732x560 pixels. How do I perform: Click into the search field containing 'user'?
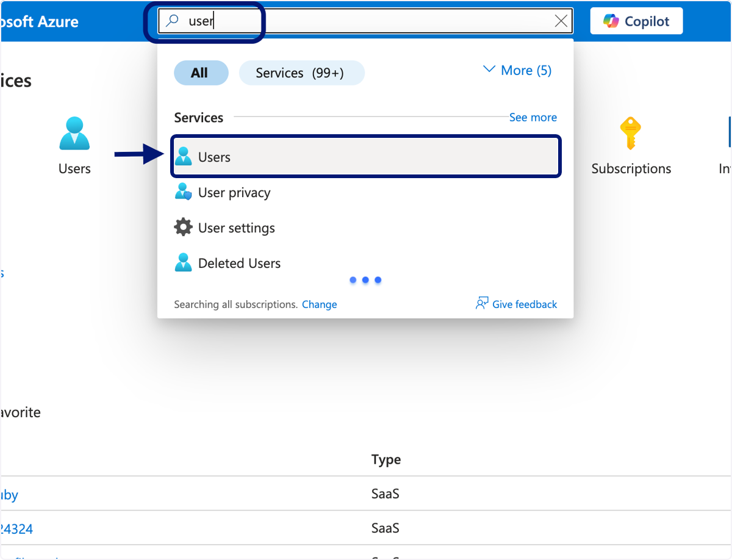(x=365, y=21)
